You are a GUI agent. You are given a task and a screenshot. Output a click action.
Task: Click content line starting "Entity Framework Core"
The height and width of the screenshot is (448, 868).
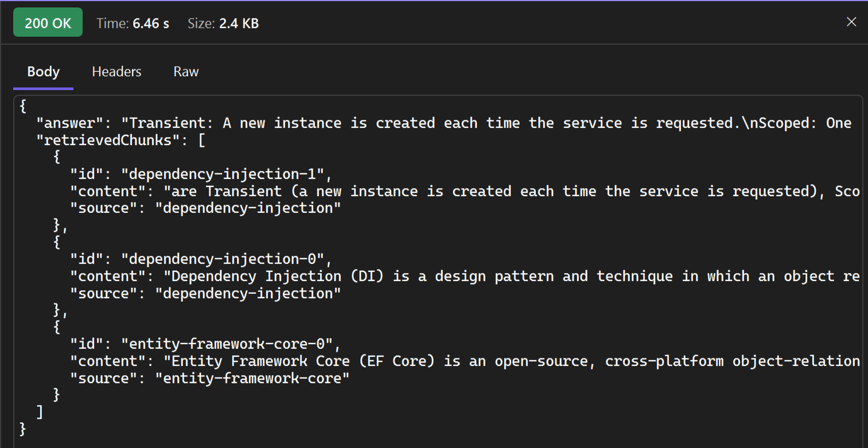pyautogui.click(x=465, y=361)
